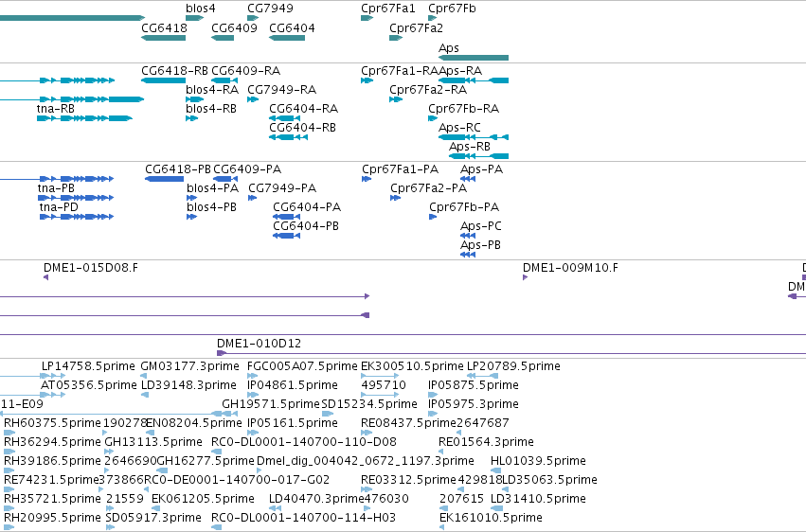Select transcript CG6404-RB
Image resolution: width=806 pixels, height=532 pixels.
pyautogui.click(x=288, y=137)
